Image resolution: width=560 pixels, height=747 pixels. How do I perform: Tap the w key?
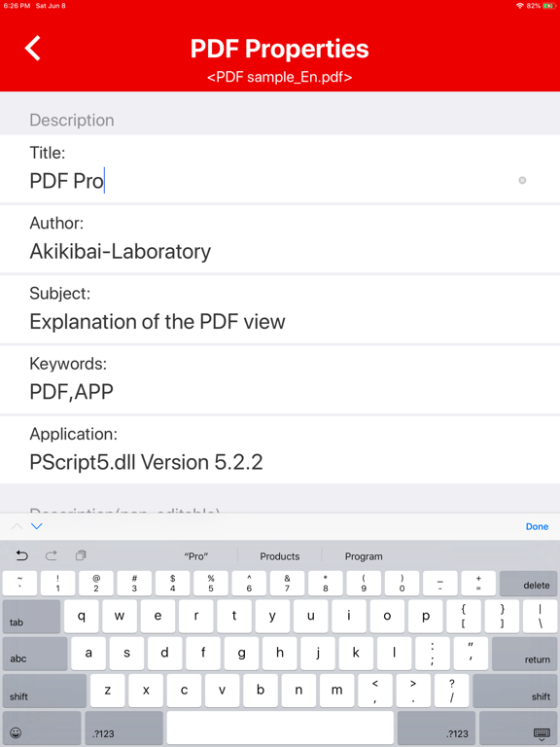point(120,616)
